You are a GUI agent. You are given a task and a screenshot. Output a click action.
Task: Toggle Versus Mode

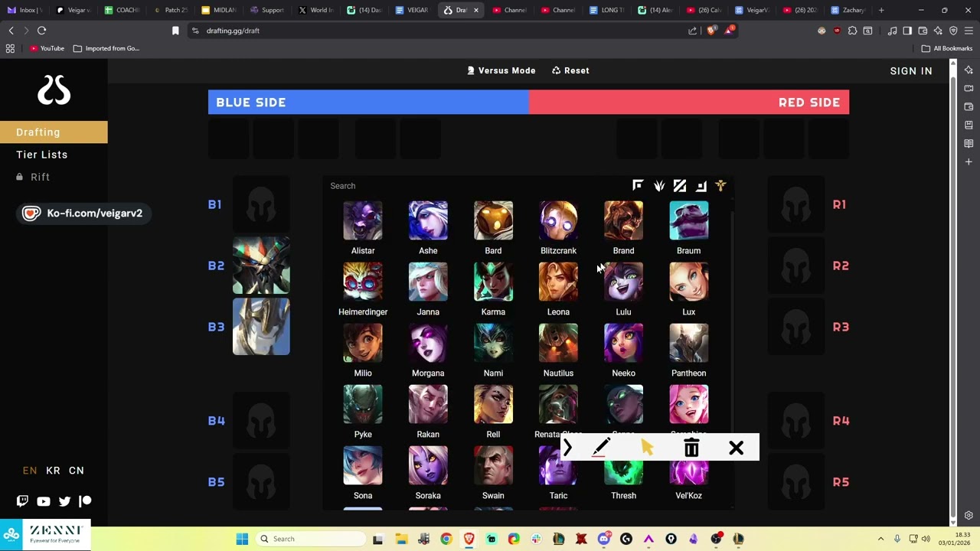click(x=501, y=70)
